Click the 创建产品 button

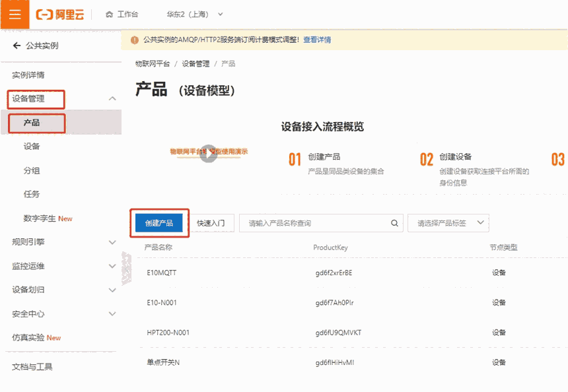[159, 223]
